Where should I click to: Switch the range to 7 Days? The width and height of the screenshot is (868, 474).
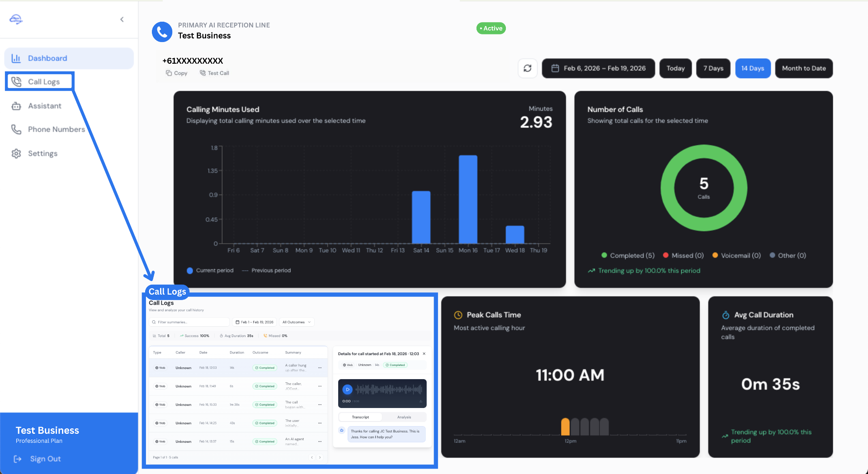pyautogui.click(x=713, y=68)
